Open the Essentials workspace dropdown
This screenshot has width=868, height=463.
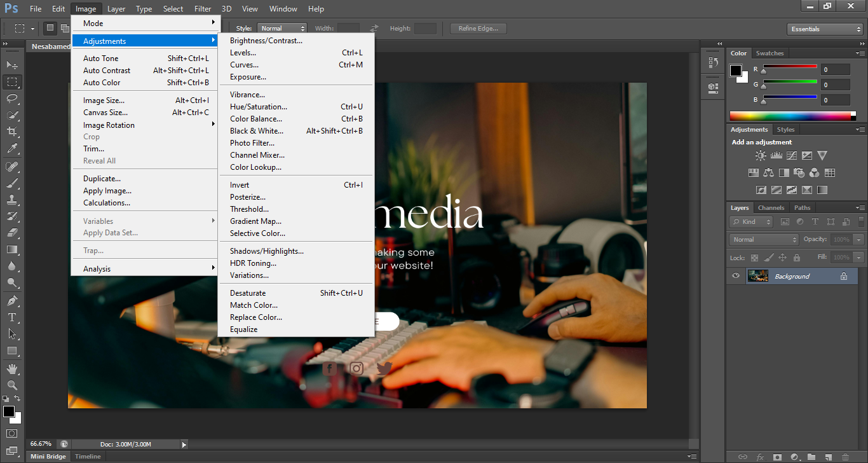click(x=824, y=29)
